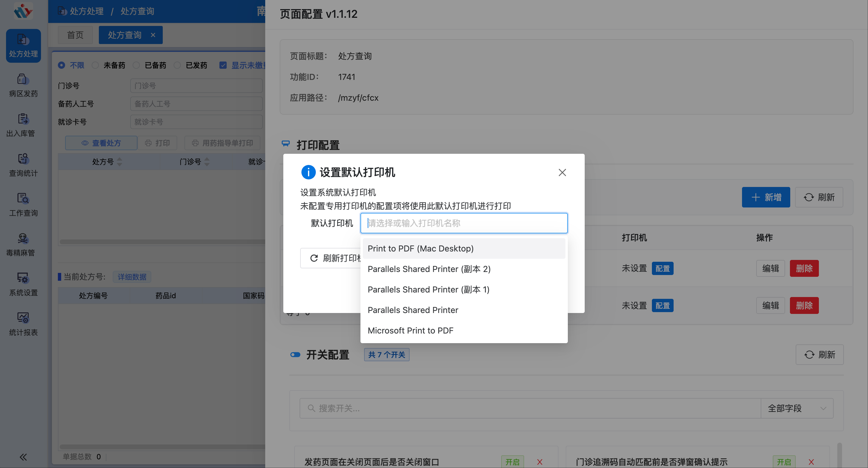Type in the 门诊号 input field
The image size is (868, 468).
(x=196, y=85)
